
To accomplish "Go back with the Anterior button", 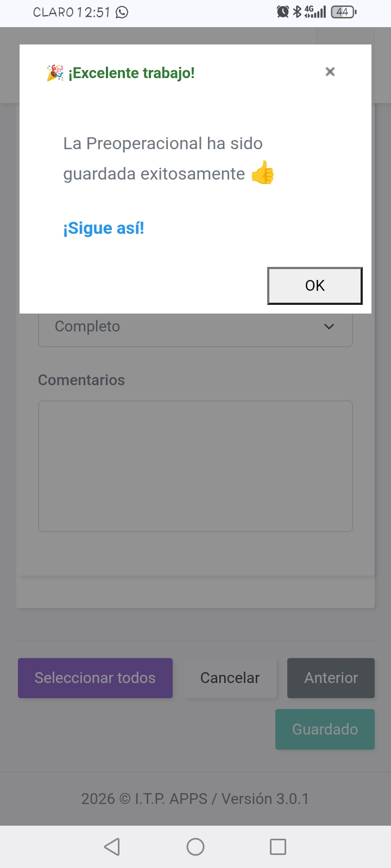I will click(331, 678).
